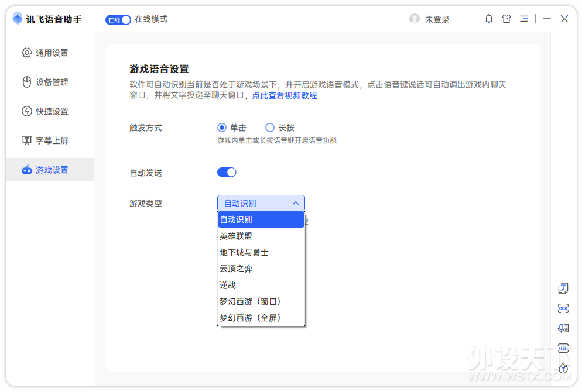Select the 游戏设置 game settings tab
This screenshot has width=582, height=392.
click(50, 170)
